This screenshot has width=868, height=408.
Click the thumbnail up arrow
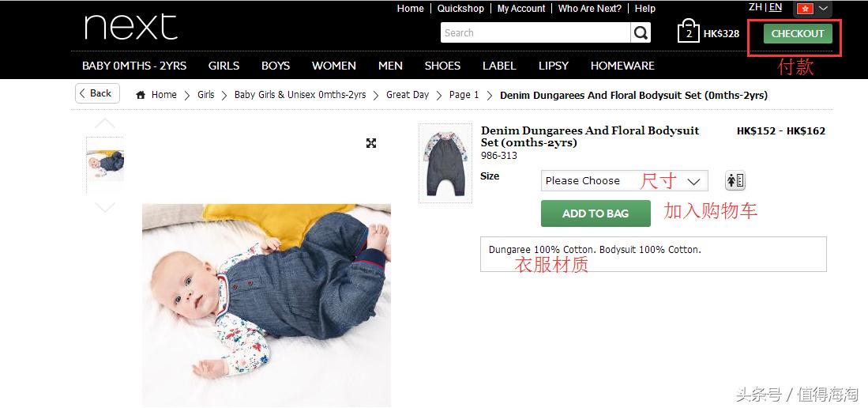tap(104, 123)
